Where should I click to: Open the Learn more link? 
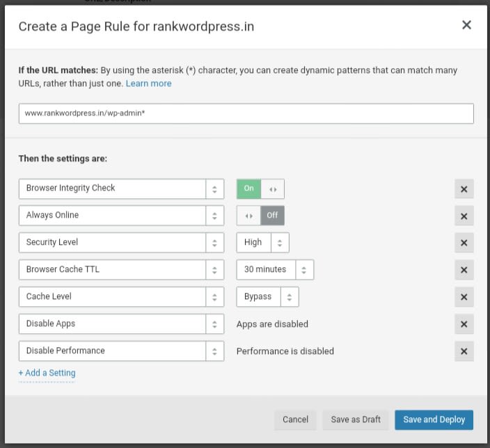[148, 83]
